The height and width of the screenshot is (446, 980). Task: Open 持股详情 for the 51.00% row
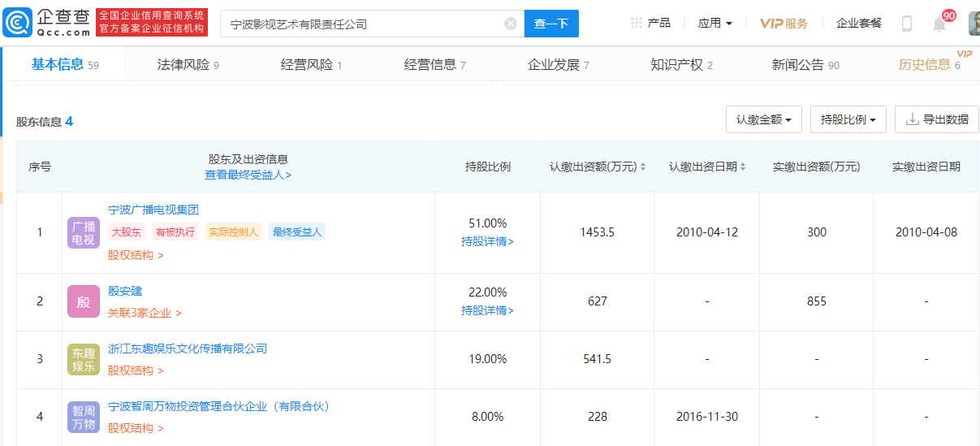487,241
